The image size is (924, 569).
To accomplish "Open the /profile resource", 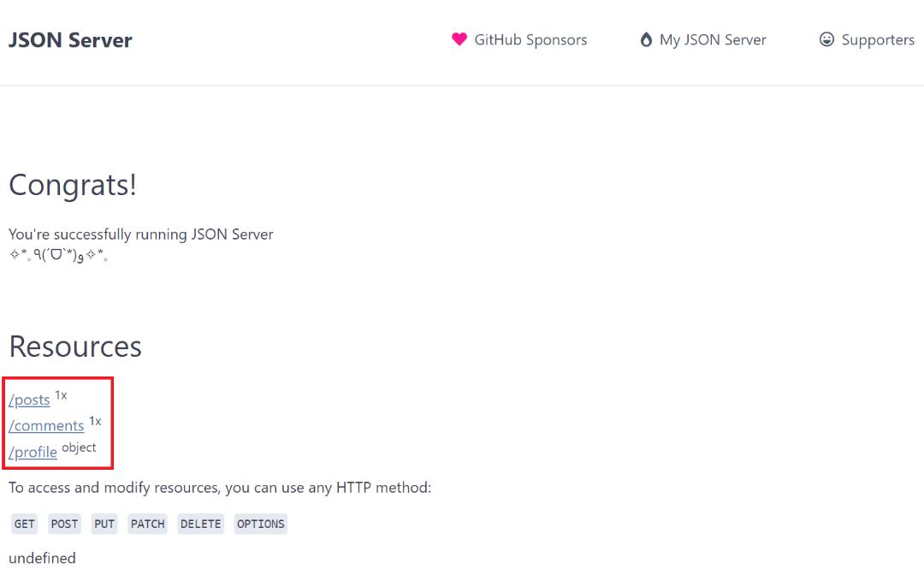I will pos(33,452).
